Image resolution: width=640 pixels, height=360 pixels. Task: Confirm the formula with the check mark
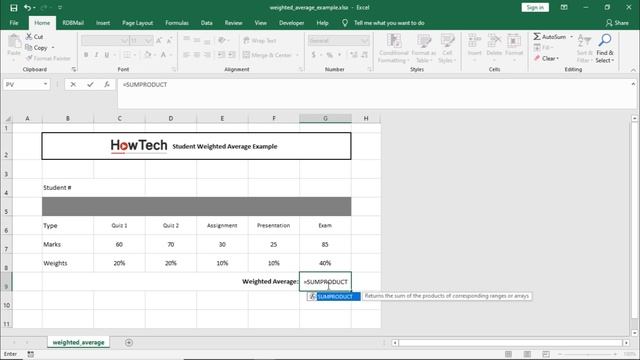coord(90,84)
